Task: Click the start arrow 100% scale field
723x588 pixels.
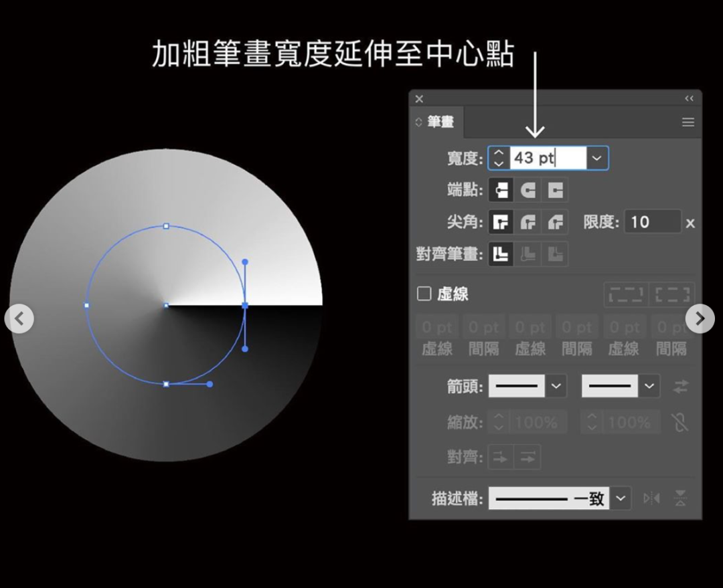Action: (x=538, y=422)
